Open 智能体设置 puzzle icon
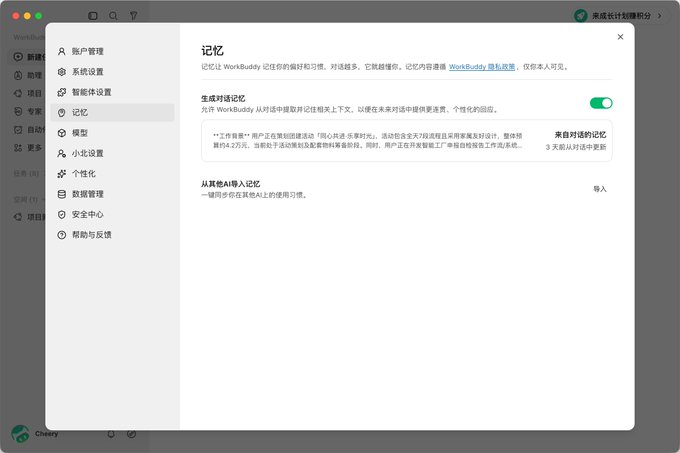680x453 pixels. click(62, 92)
